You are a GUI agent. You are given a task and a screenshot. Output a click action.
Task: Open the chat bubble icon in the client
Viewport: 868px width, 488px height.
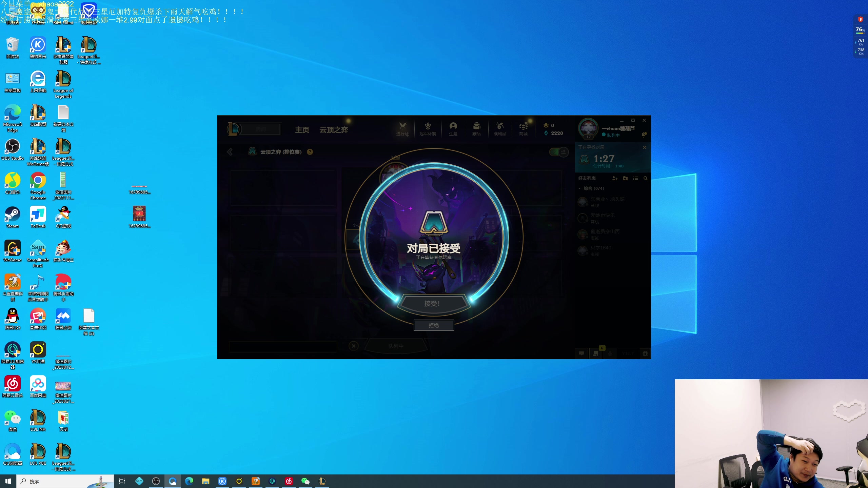(x=581, y=353)
